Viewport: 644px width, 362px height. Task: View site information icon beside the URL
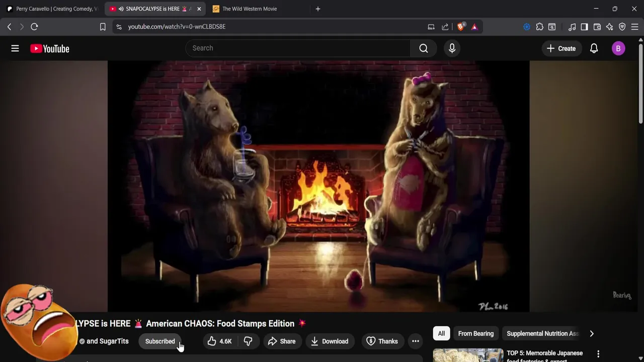coord(119,27)
